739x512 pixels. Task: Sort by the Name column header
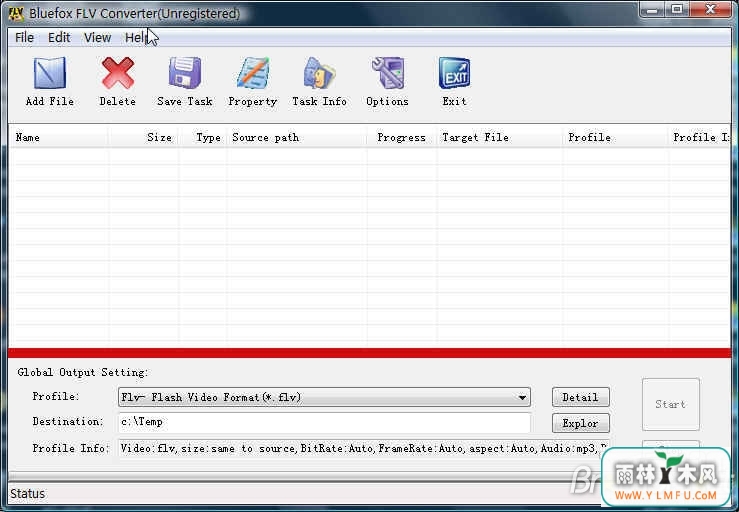59,138
